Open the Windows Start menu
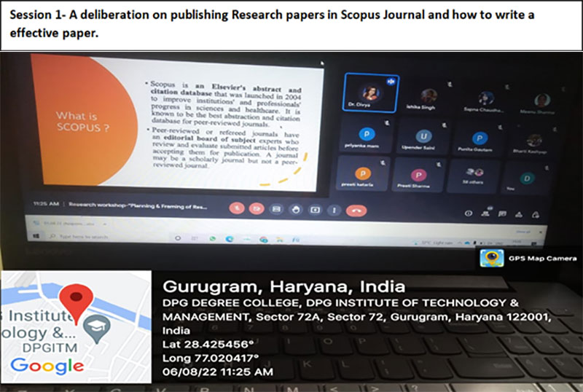 click(36, 236)
